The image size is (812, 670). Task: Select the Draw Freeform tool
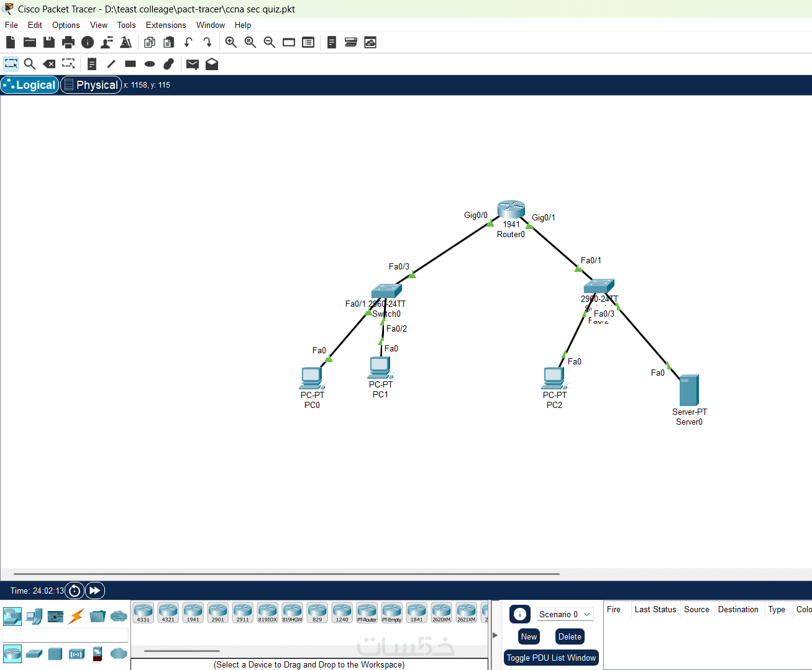point(169,64)
